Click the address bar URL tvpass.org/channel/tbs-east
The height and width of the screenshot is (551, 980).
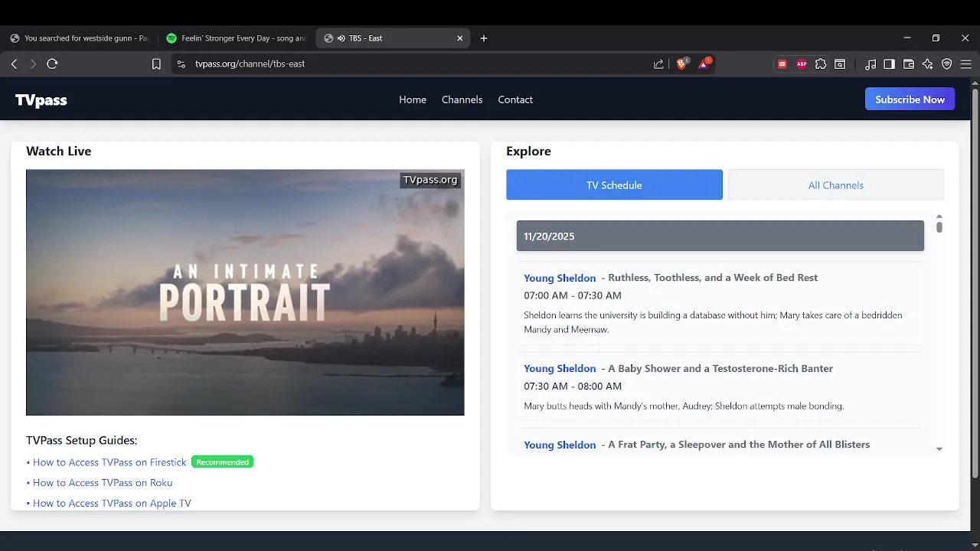click(x=250, y=64)
